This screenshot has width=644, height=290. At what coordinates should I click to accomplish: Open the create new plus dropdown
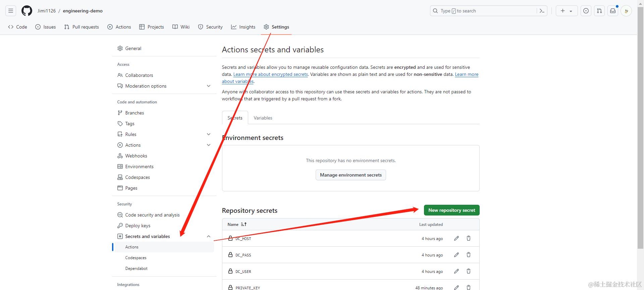567,11
